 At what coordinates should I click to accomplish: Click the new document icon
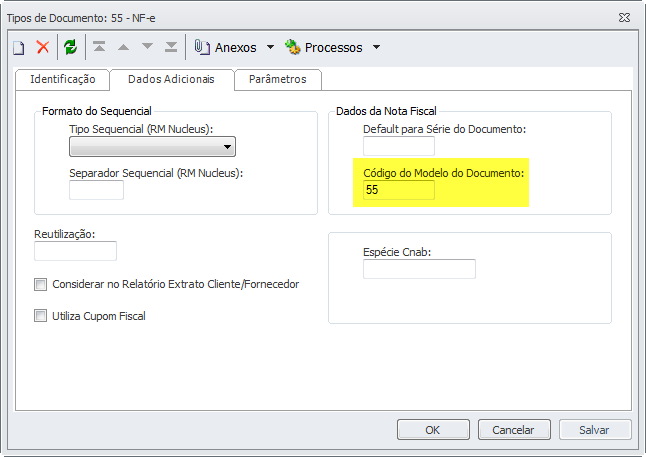[18, 47]
